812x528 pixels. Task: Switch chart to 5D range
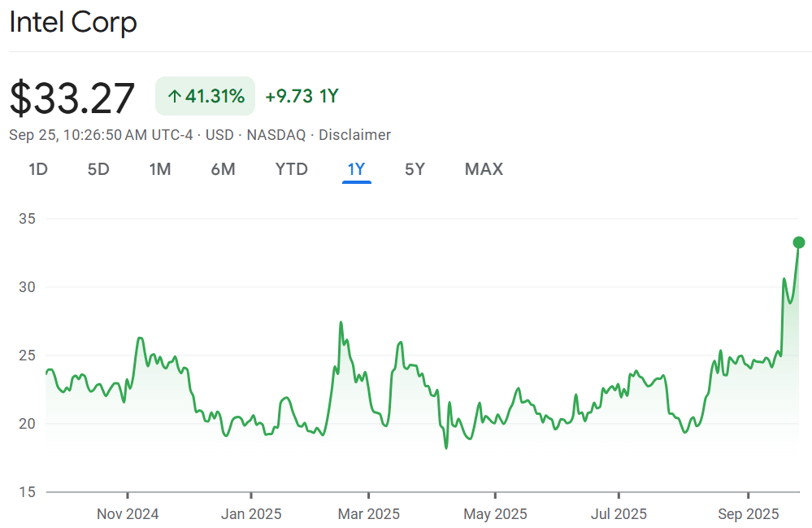pos(98,169)
